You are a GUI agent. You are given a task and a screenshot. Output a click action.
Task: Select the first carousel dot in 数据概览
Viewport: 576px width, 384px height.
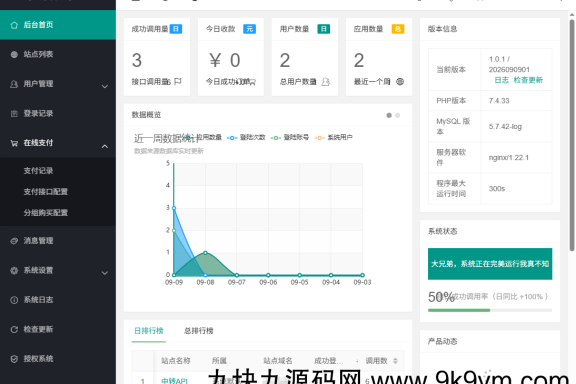coord(389,115)
